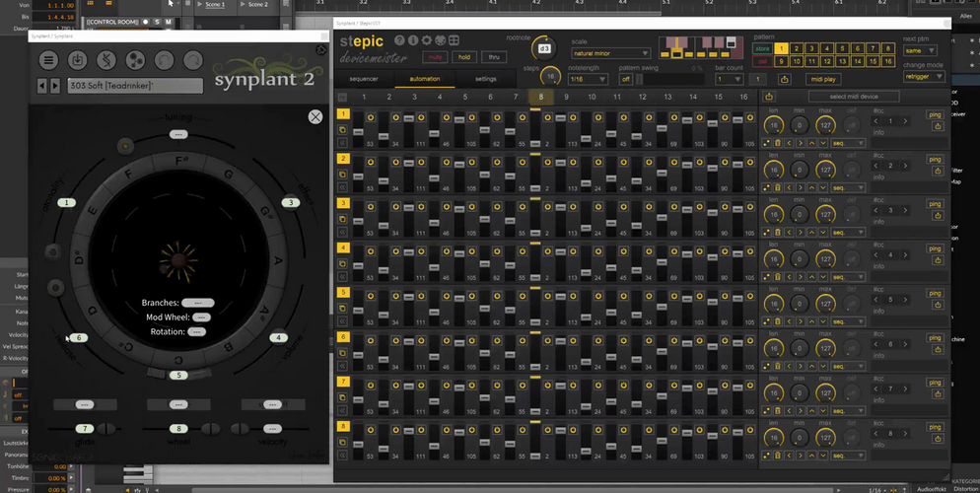
Task: Click the Synplant Genopatch molecule icon
Action: [x=135, y=60]
